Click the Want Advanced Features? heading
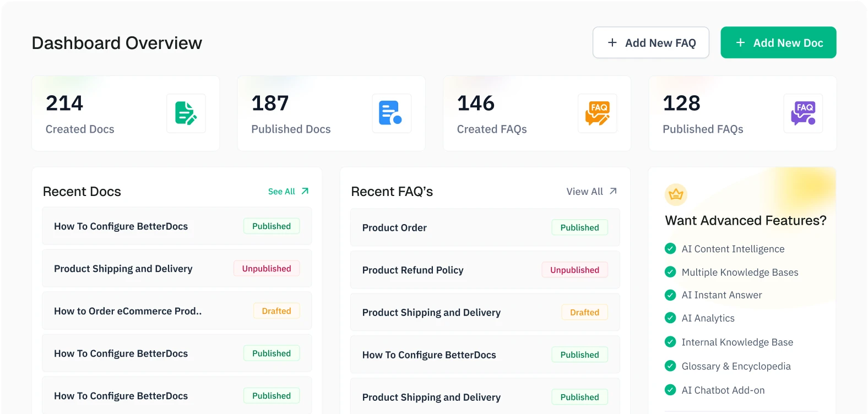Viewport: 868px width, 414px height. [746, 220]
